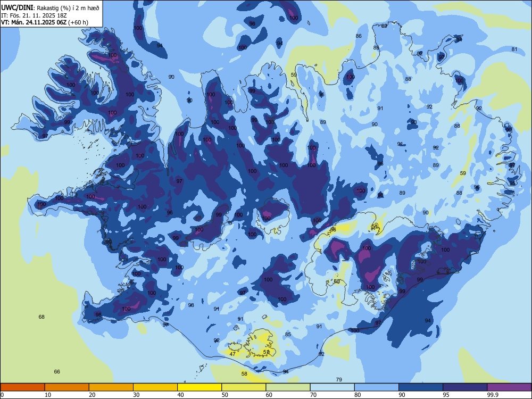Click the dark orange 0–10 legend swatch
Viewport: 532px width, 399px height.
click(x=22, y=387)
